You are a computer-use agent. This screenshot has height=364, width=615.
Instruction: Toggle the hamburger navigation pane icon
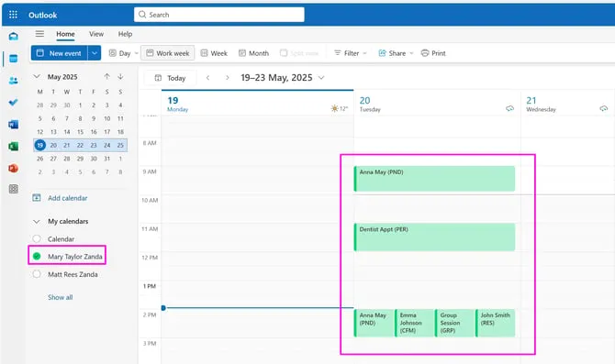click(39, 34)
